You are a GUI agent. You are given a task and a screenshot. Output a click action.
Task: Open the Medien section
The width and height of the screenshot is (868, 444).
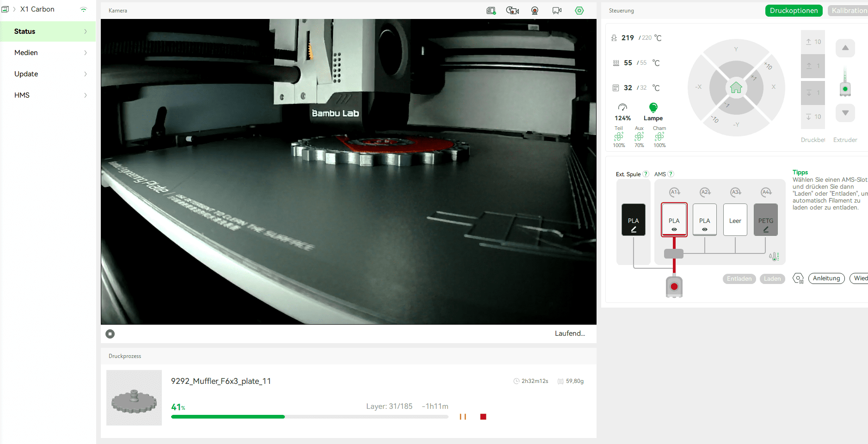48,53
